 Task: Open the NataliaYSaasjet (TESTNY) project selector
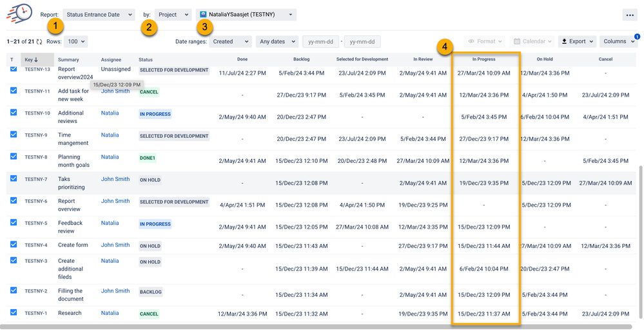[246, 14]
